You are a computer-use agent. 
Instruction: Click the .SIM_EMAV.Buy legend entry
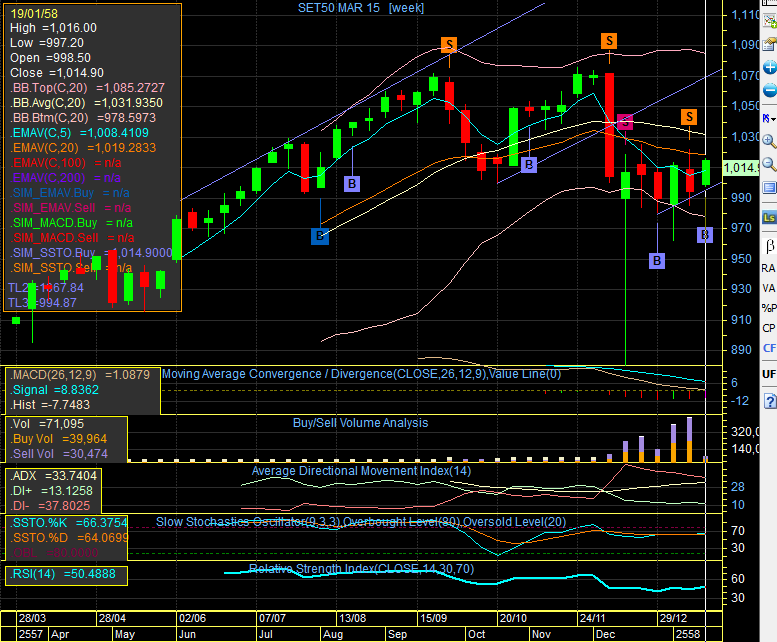(70, 193)
